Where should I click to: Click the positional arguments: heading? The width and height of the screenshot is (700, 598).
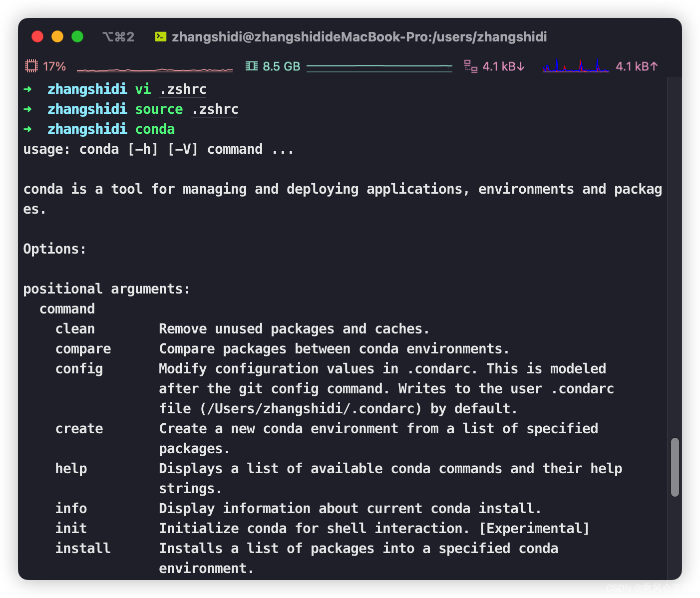click(x=107, y=289)
